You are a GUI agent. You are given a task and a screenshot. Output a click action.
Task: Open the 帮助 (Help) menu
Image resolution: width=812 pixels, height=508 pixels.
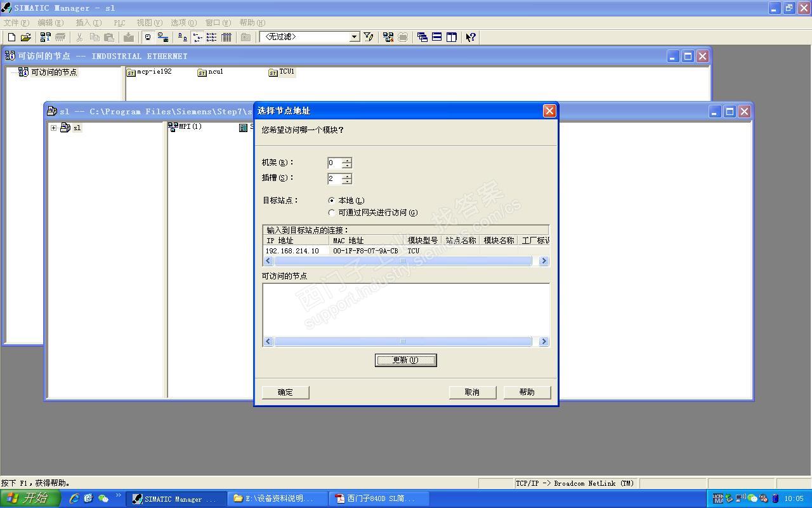252,23
